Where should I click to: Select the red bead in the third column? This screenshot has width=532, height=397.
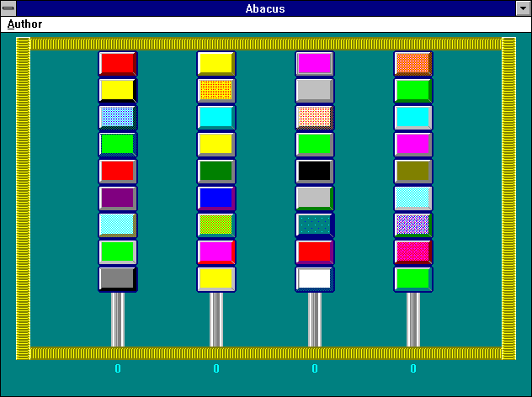[315, 252]
